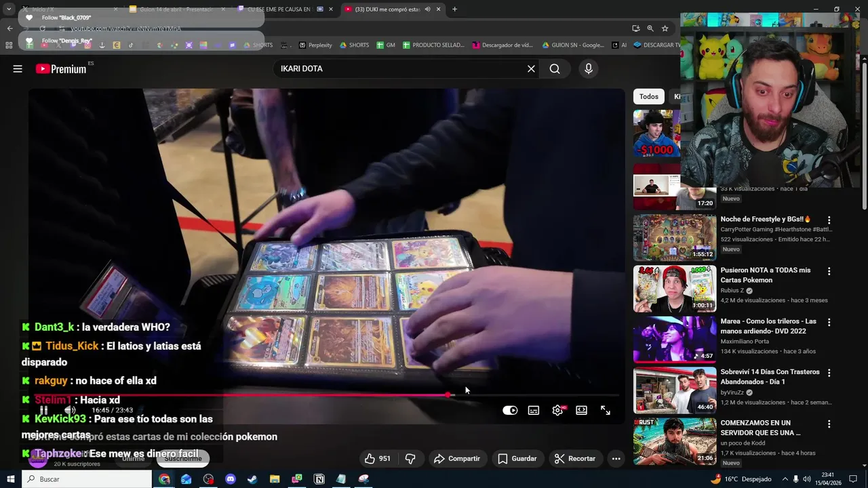Click the Compartir share button
This screenshot has width=868, height=488.
coord(457,459)
